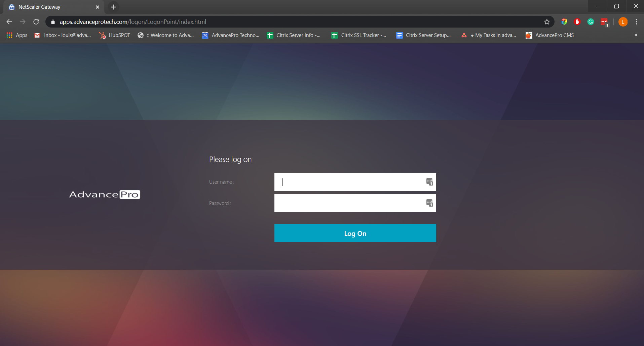
Task: Open the AdvancePro CMS bookmark
Action: pos(550,35)
